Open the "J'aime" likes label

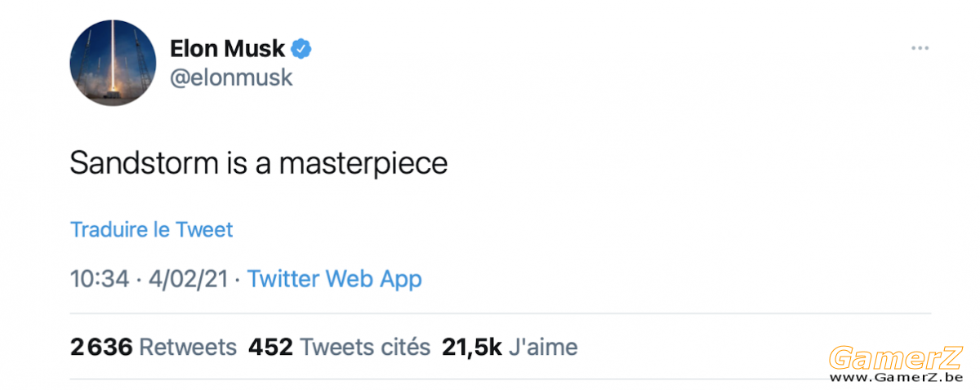coord(543,347)
